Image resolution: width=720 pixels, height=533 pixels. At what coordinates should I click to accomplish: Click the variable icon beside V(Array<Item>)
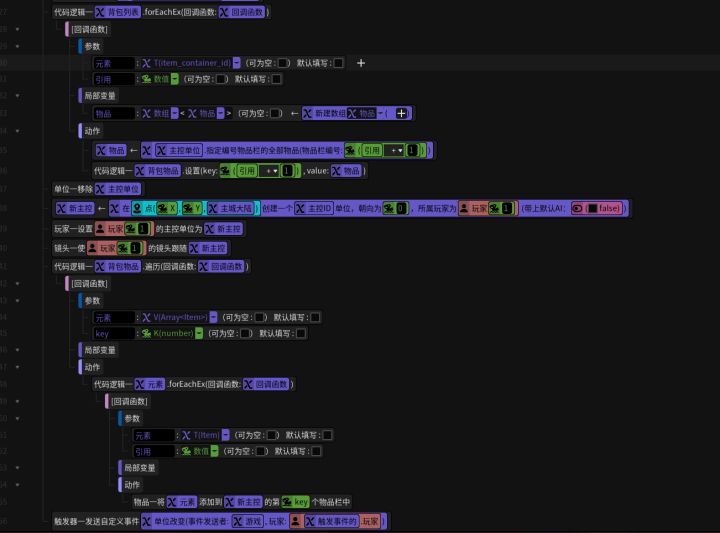(146, 317)
